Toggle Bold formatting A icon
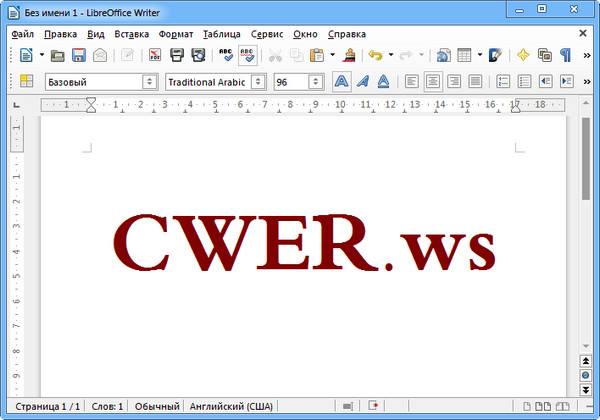 point(341,81)
